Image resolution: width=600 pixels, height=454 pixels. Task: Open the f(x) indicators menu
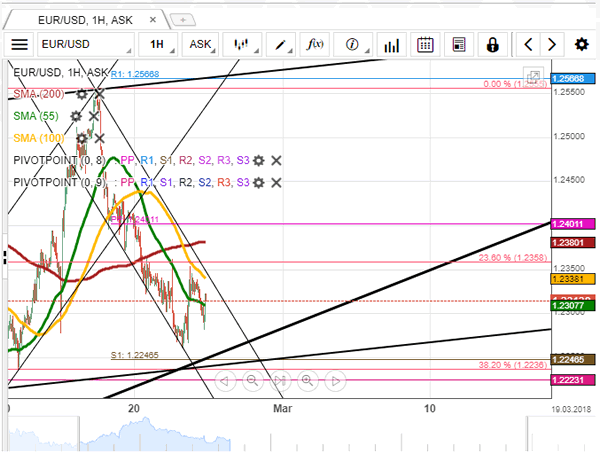[315, 44]
